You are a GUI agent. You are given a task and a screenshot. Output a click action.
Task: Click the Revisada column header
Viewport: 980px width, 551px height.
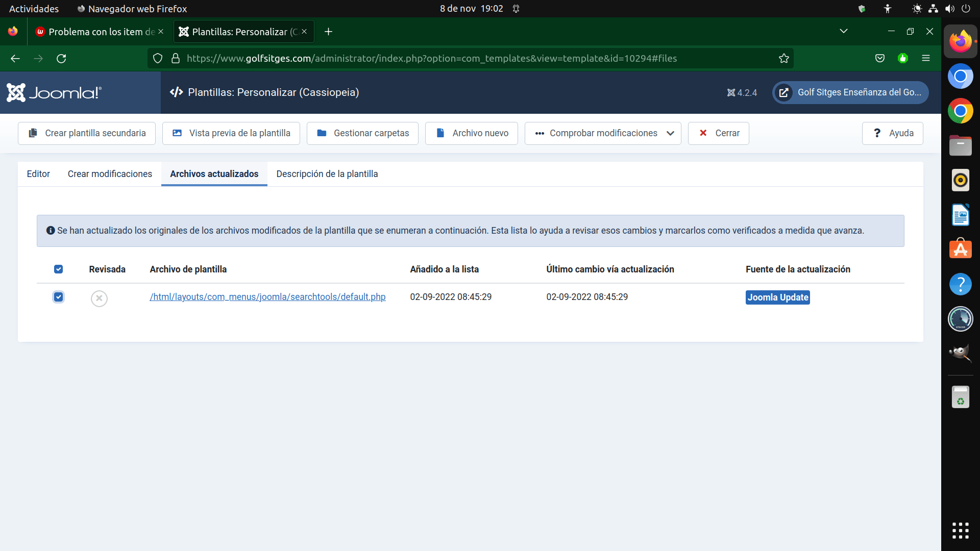[x=107, y=269]
